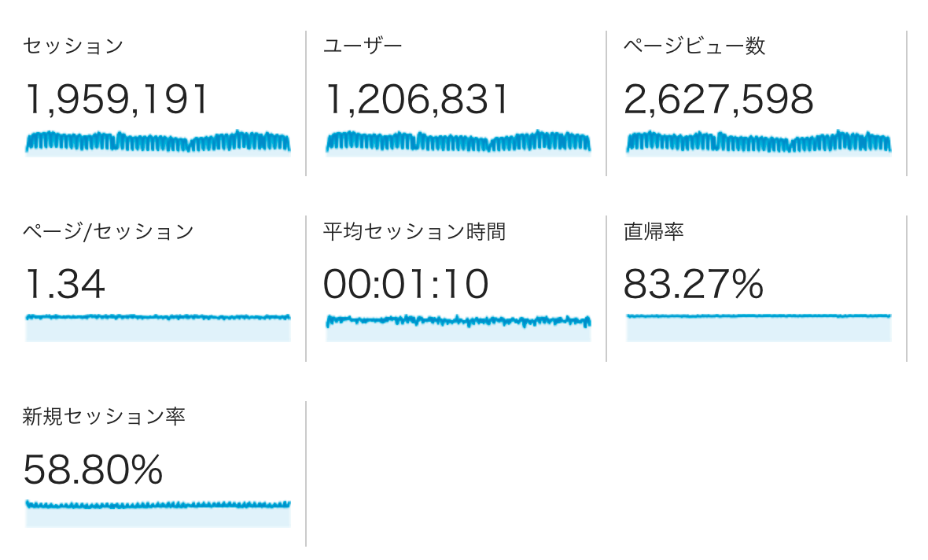Open the ユーザー sparkline chart
The image size is (928, 560).
[x=458, y=143]
